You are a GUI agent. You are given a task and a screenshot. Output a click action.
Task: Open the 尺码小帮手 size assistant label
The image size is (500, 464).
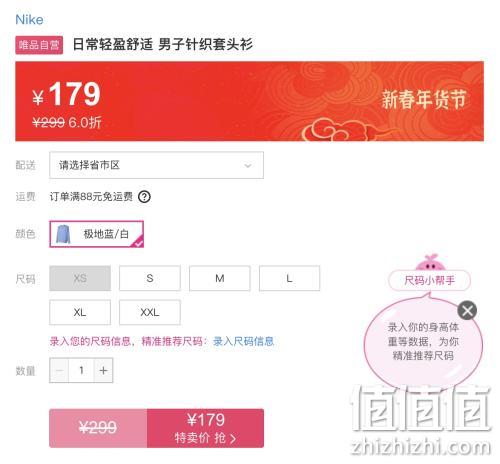pyautogui.click(x=430, y=280)
